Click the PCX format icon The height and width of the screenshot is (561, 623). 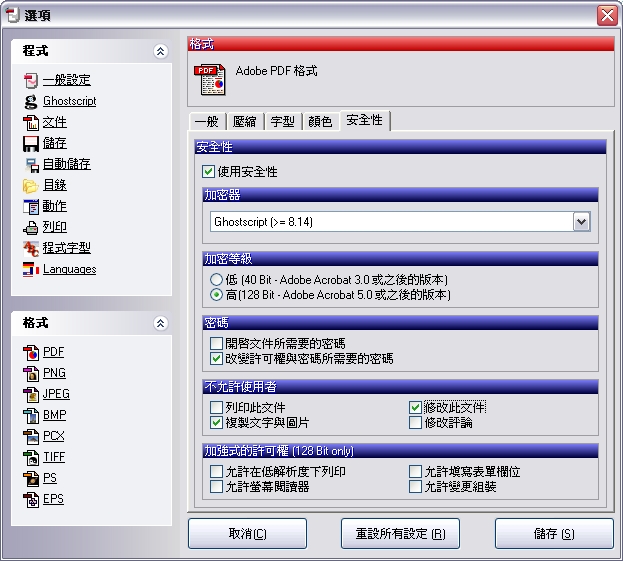click(x=31, y=436)
